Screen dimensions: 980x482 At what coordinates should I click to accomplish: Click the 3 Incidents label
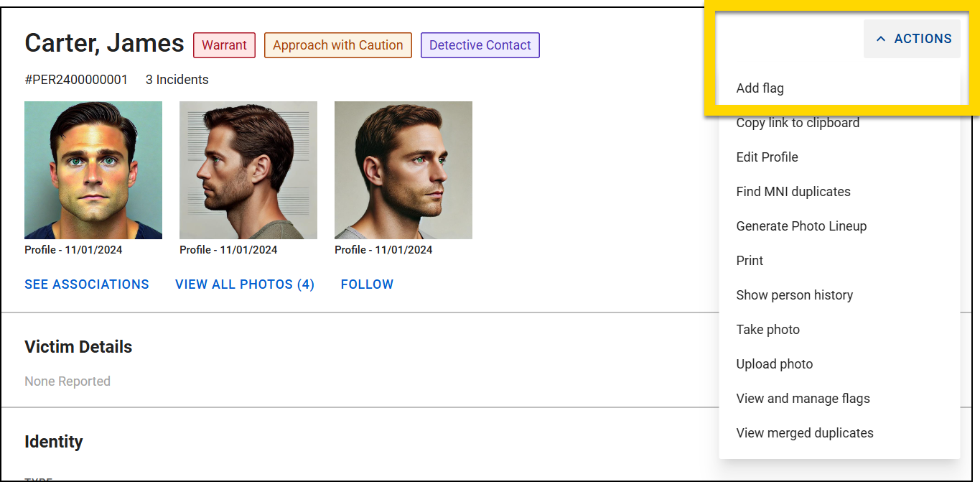tap(177, 79)
